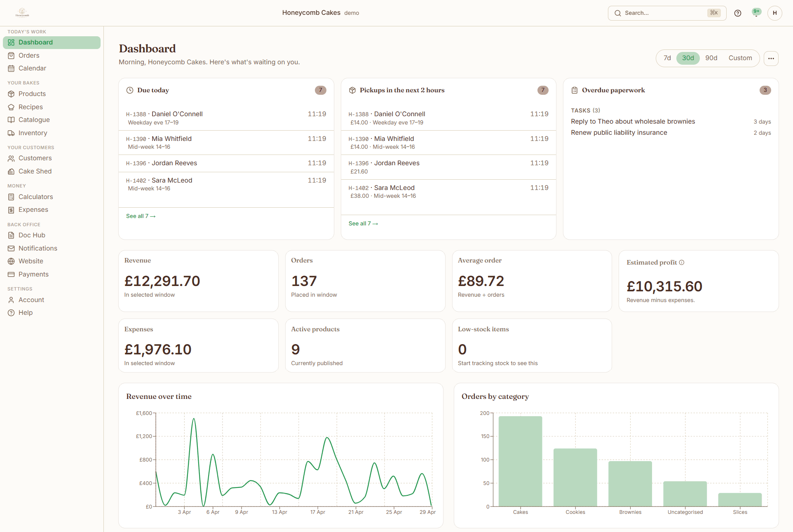Screen dimensions: 793x532
Task: Open pickup H-1390 Mia Whitfield £14.00
Action: tap(448, 143)
